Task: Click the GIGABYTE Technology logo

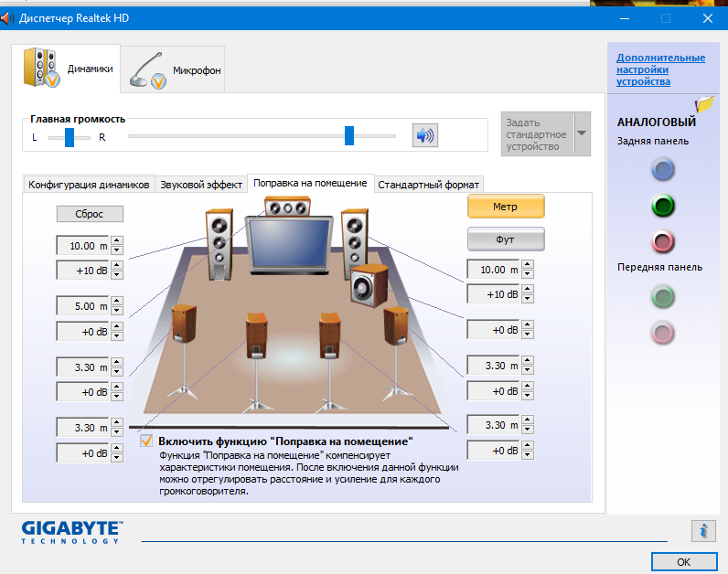Action: point(72,532)
